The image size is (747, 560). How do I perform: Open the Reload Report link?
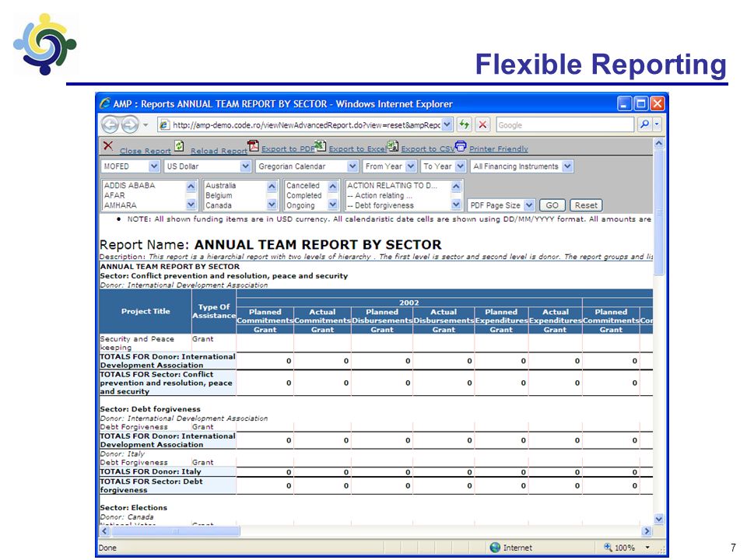point(219,150)
